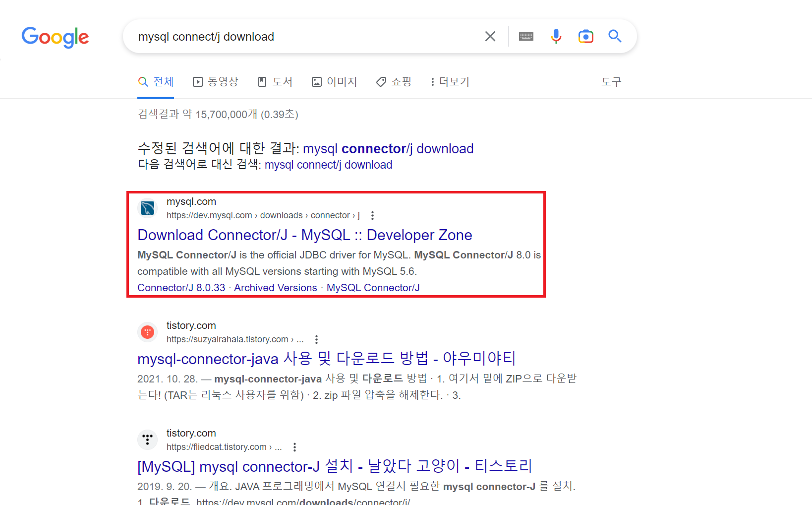This screenshot has height=505, width=812.
Task: Click the fliedcat tistory favicon
Action: click(147, 440)
